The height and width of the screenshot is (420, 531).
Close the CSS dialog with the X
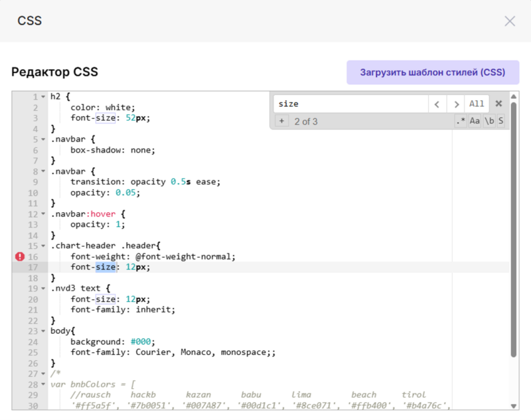(510, 21)
